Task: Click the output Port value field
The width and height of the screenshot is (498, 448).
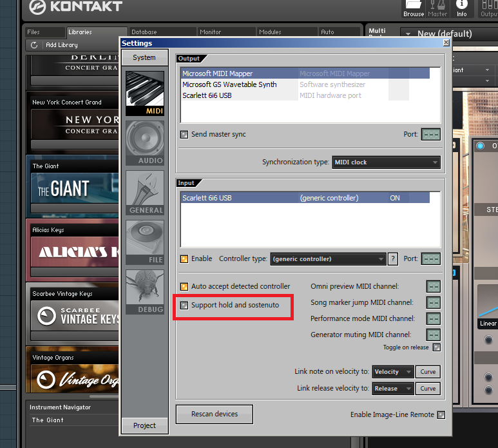Action: (431, 134)
